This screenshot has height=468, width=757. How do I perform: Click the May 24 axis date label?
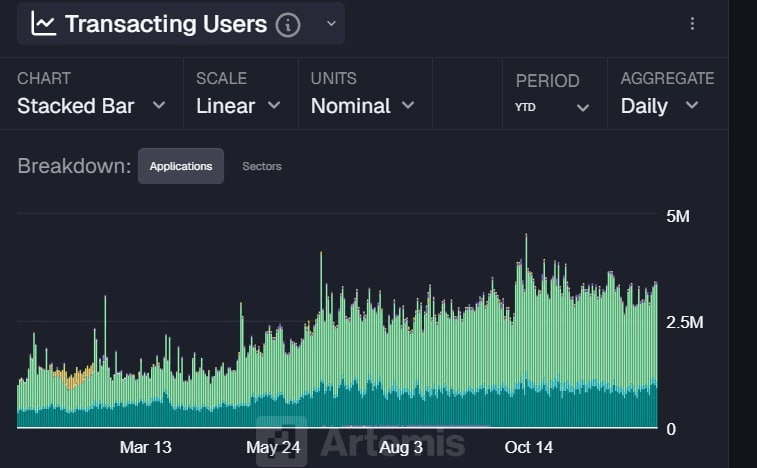[273, 447]
